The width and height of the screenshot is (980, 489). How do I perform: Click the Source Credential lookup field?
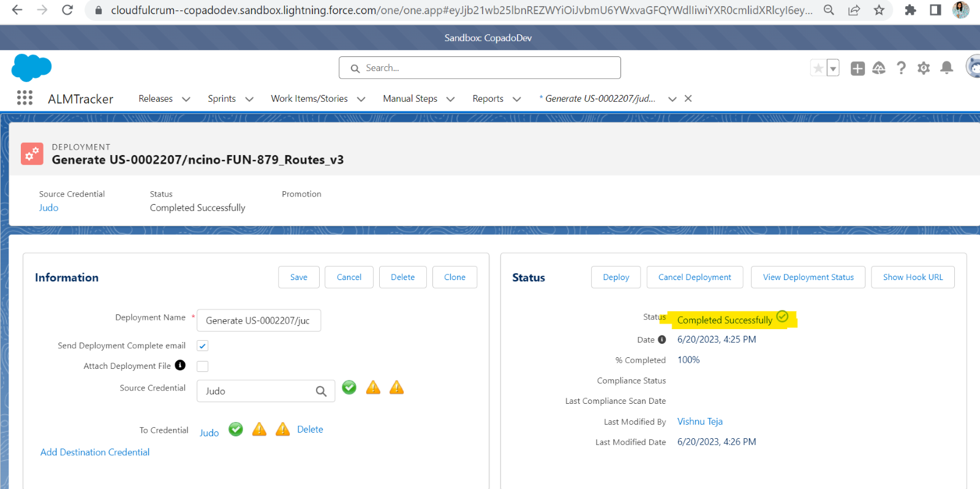[x=266, y=391]
